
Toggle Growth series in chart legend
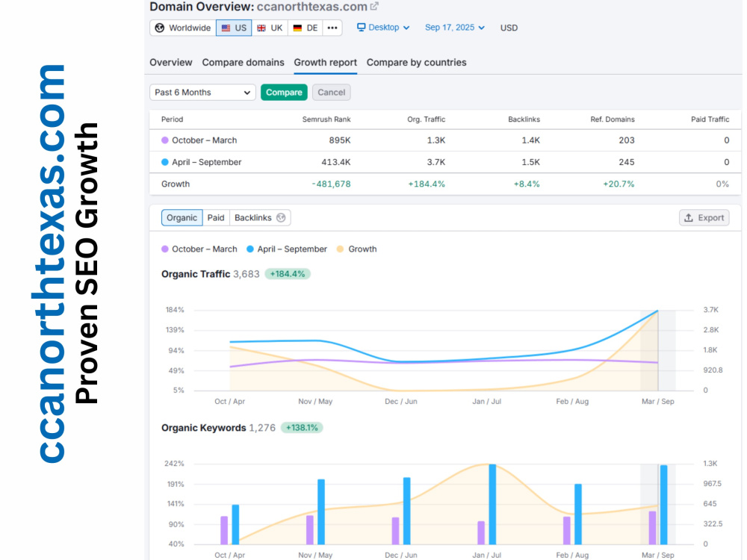[357, 249]
